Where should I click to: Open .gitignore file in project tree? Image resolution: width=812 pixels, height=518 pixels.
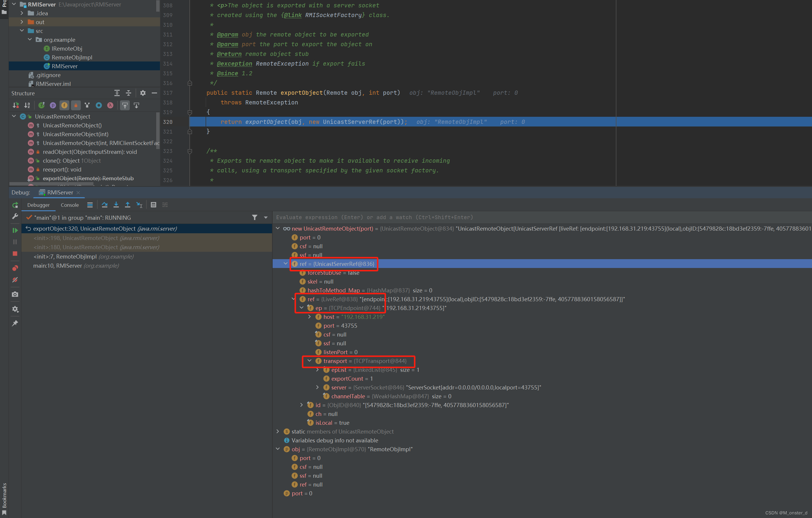[48, 75]
